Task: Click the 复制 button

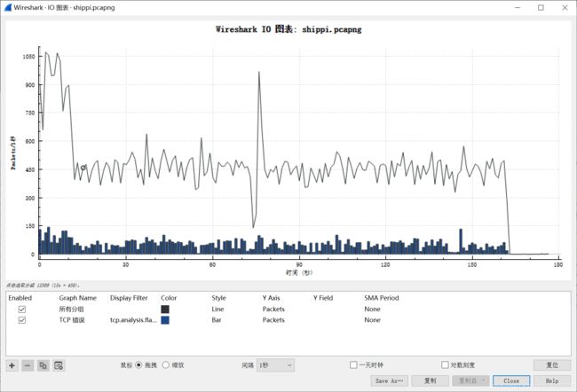Action: pos(431,381)
